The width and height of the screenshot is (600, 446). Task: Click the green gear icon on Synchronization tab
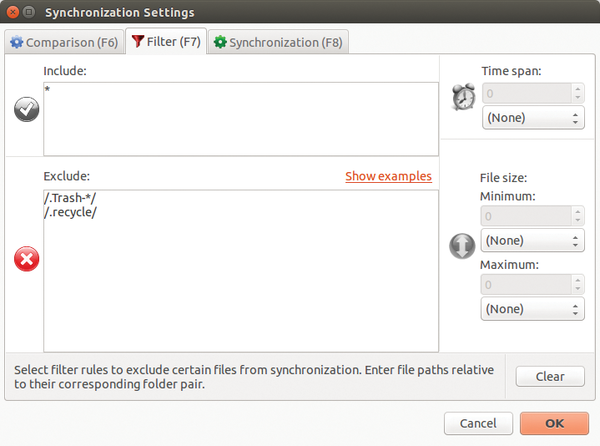pyautogui.click(x=220, y=42)
